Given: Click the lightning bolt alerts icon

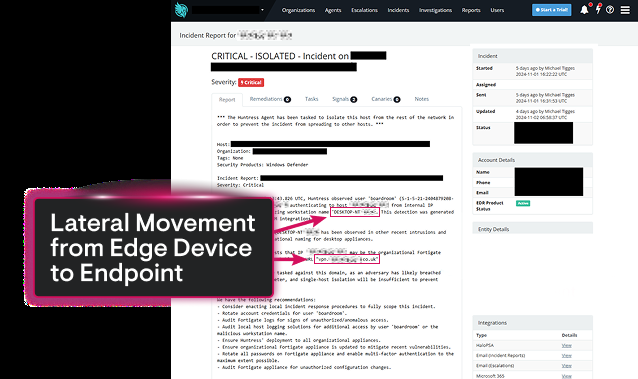Looking at the screenshot, I should 598,9.
